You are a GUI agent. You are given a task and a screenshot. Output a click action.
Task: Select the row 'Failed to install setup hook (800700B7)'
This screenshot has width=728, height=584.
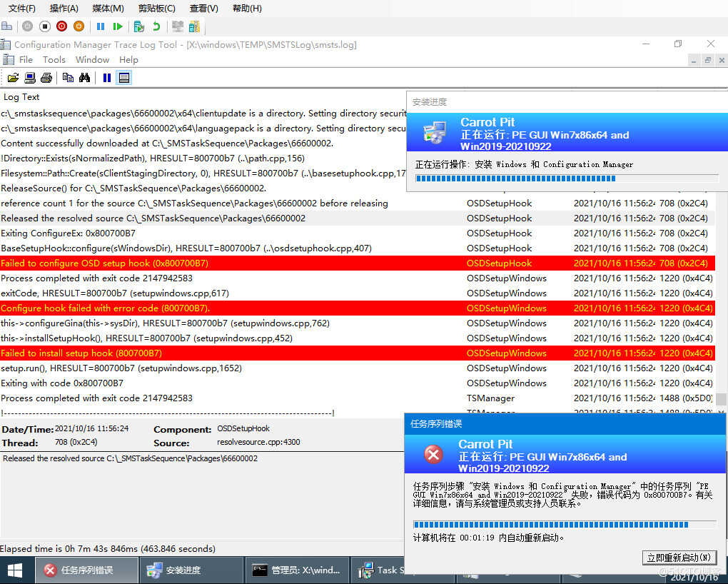(357, 353)
